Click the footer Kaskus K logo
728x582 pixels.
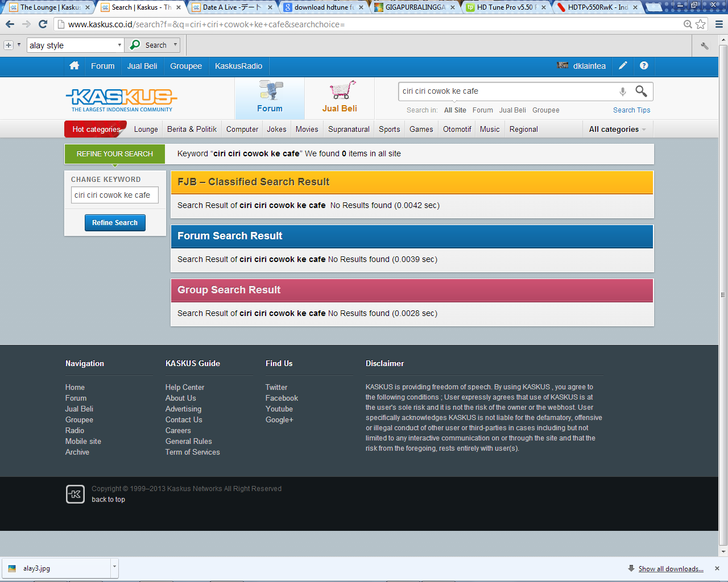(75, 494)
